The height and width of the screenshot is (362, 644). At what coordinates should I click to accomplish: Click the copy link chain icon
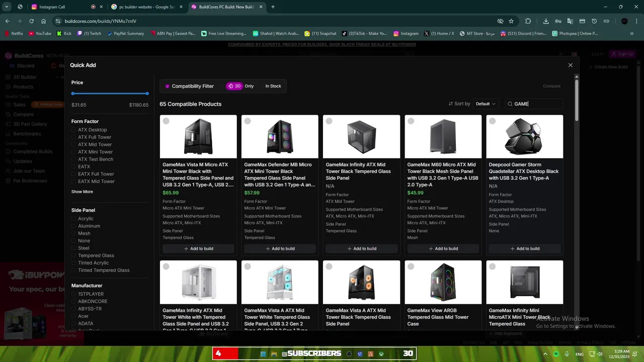coord(606,21)
